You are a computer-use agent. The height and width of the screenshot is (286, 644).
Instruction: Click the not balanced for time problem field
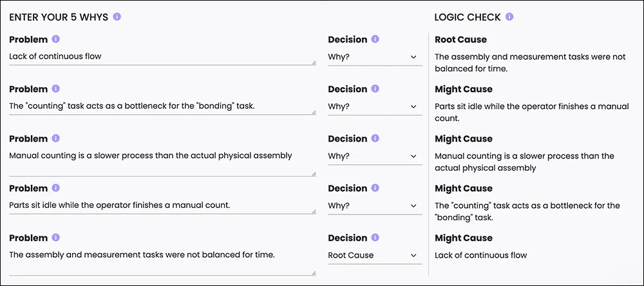click(163, 262)
